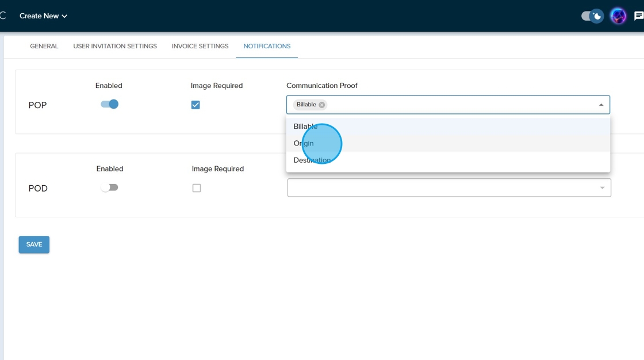The image size is (644, 360).
Task: Open the chat messages icon
Action: coord(638,16)
